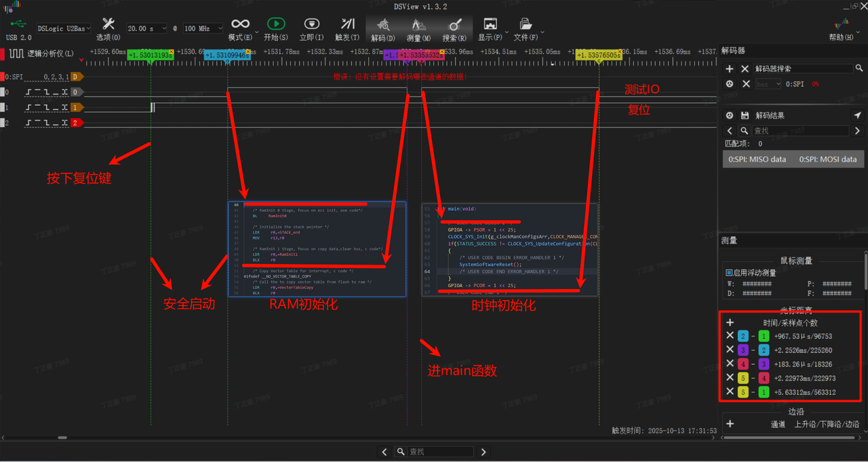
Task: Add a decoder with the plus icon
Action: coord(730,69)
